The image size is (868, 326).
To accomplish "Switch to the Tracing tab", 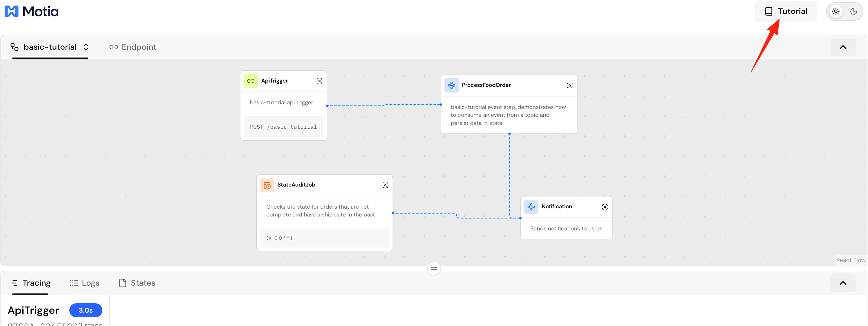I will coord(31,283).
